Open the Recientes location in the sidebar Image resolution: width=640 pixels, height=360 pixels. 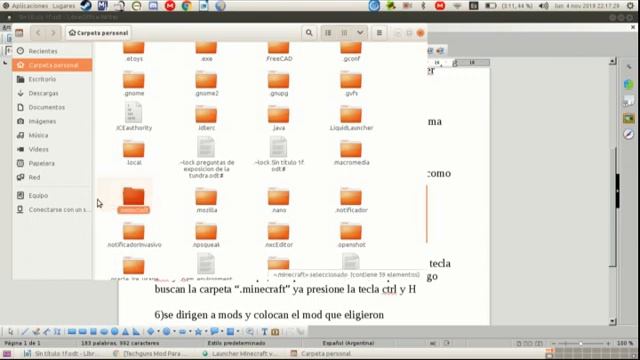(x=52, y=51)
